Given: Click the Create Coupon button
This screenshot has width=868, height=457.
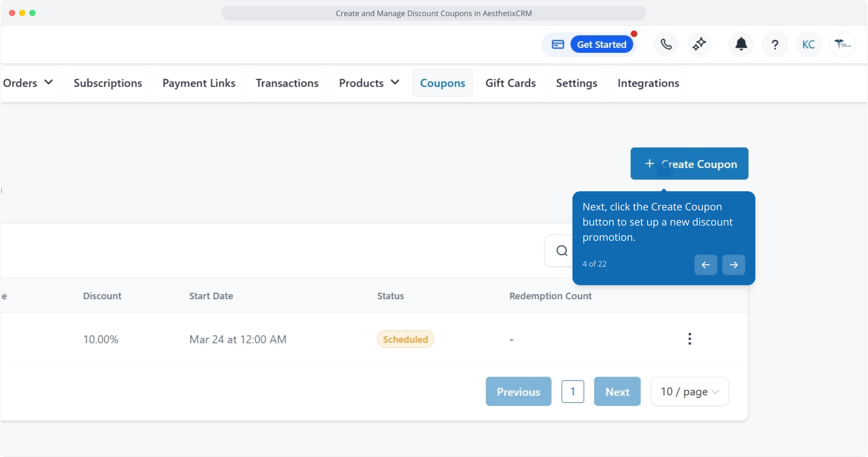Looking at the screenshot, I should click(x=689, y=164).
